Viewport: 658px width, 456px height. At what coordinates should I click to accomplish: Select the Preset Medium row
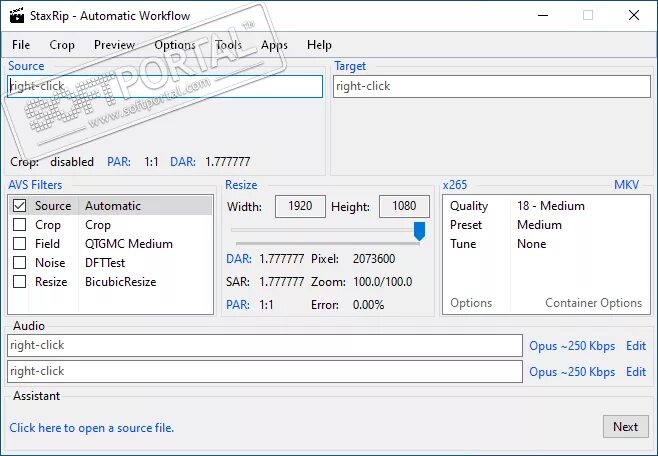[546, 224]
